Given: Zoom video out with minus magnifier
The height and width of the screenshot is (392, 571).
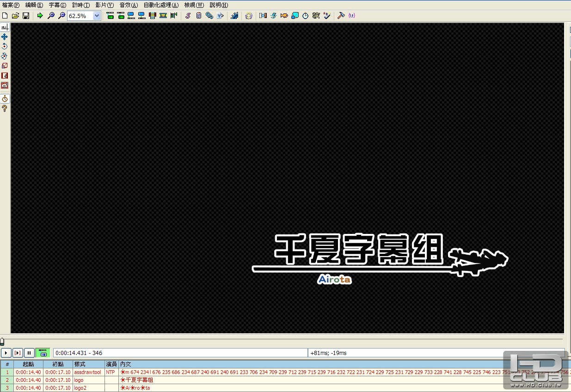Looking at the screenshot, I should [61, 16].
